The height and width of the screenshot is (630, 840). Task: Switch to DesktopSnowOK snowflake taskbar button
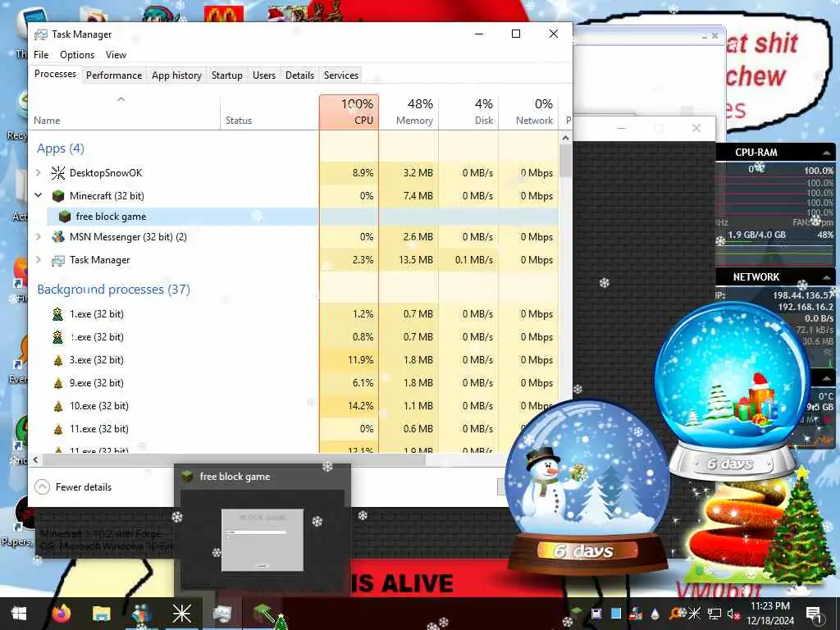[x=181, y=614]
